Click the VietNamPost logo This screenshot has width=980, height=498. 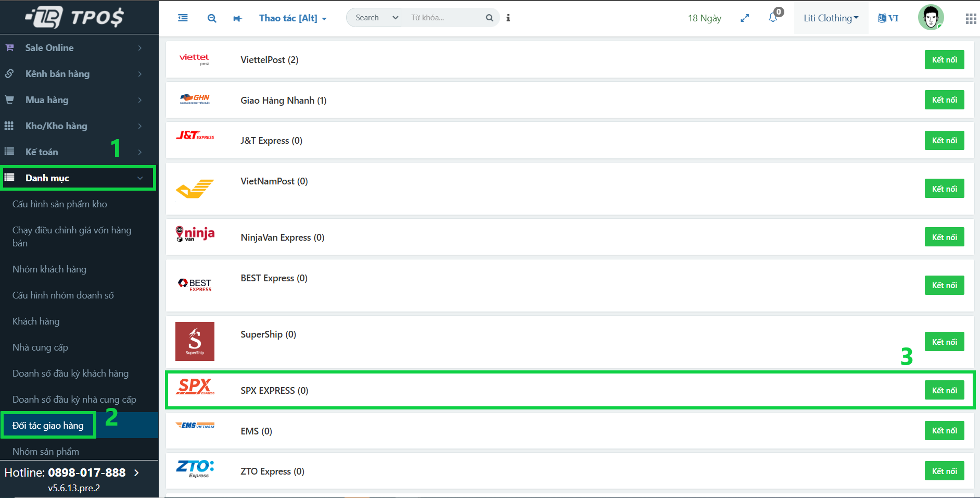point(195,189)
